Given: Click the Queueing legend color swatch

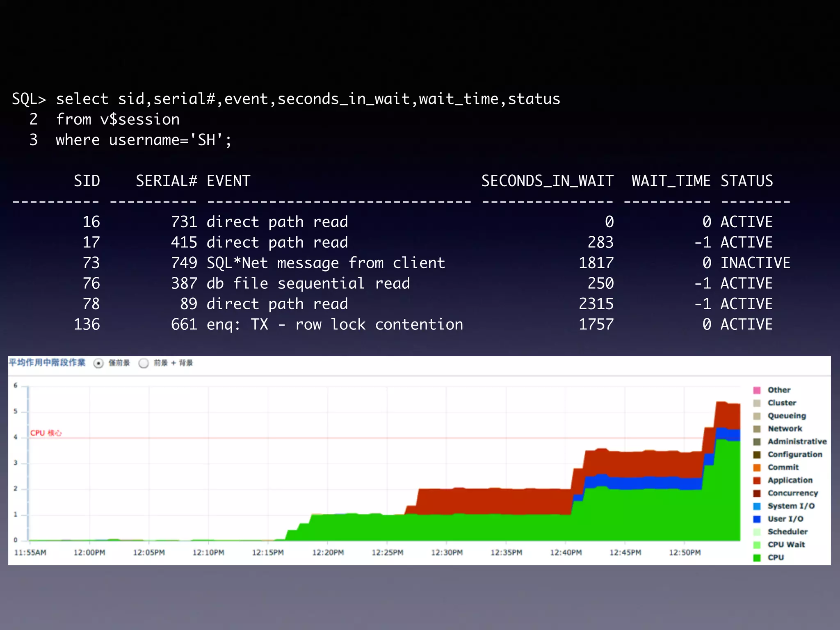Looking at the screenshot, I should point(757,416).
